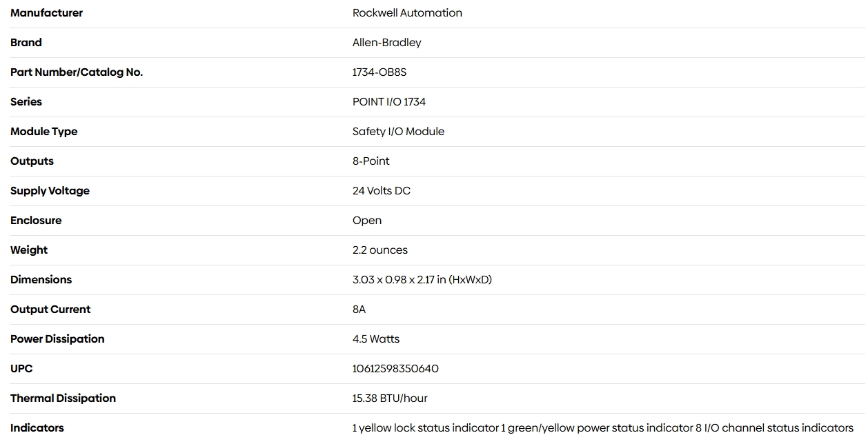Click the 8-Point outputs value
This screenshot has width=868, height=444.
(371, 161)
